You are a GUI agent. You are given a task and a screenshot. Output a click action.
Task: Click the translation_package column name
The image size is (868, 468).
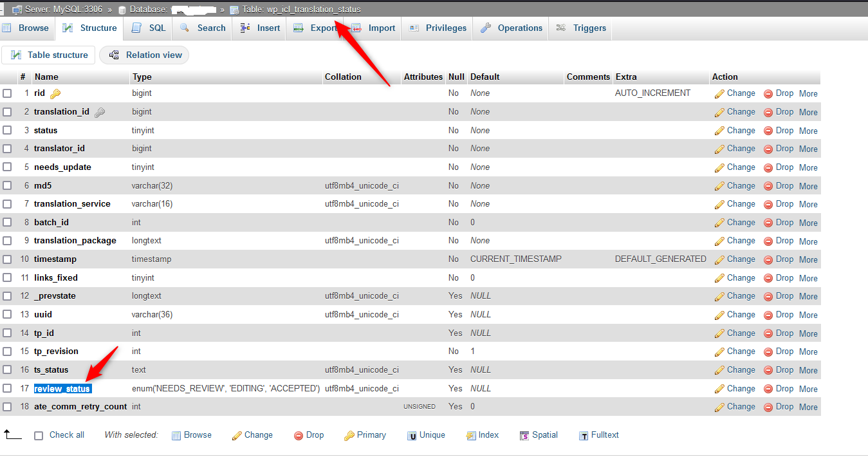click(75, 241)
